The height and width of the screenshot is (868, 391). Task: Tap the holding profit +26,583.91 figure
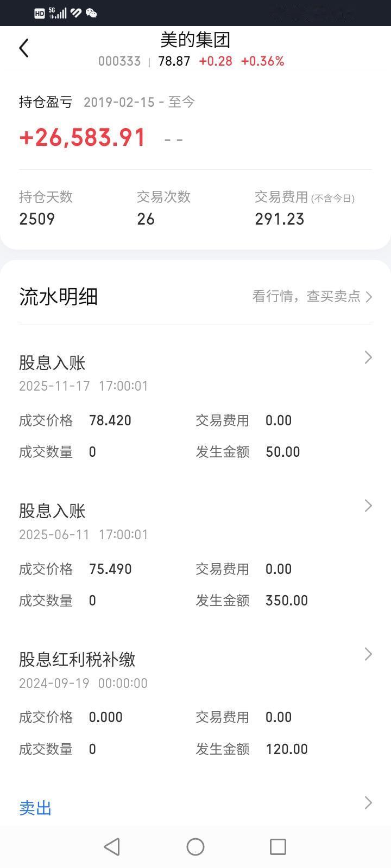pyautogui.click(x=83, y=138)
